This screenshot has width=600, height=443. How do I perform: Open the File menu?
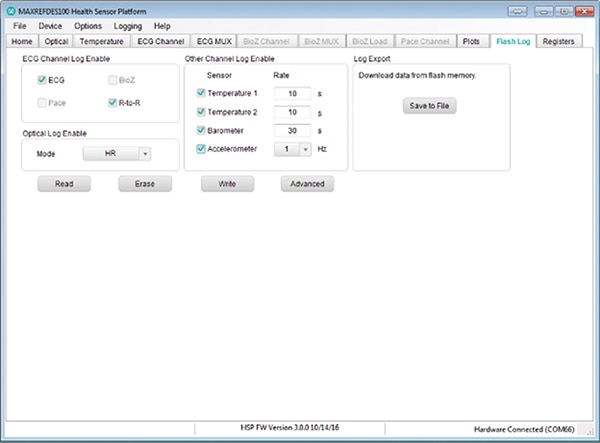tap(20, 25)
